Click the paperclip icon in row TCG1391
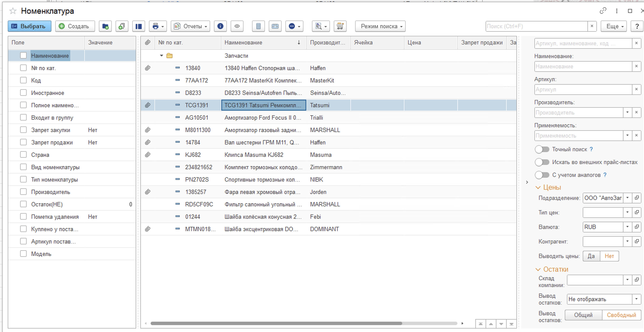This screenshot has width=644, height=332. pyautogui.click(x=148, y=105)
